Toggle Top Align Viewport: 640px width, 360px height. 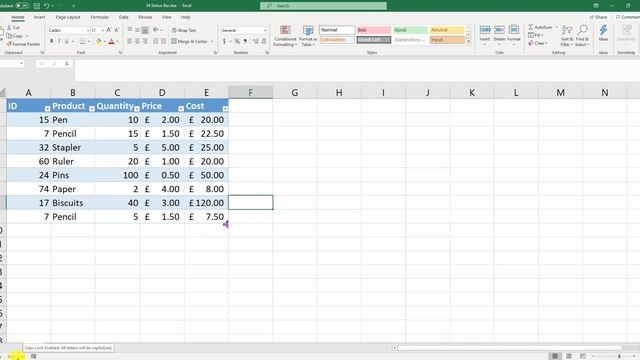click(130, 30)
